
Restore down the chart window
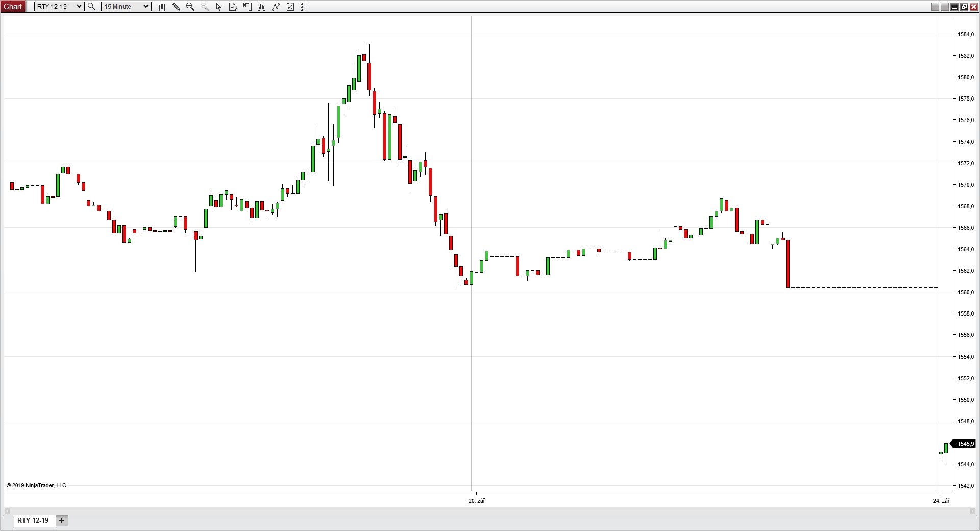pyautogui.click(x=964, y=7)
